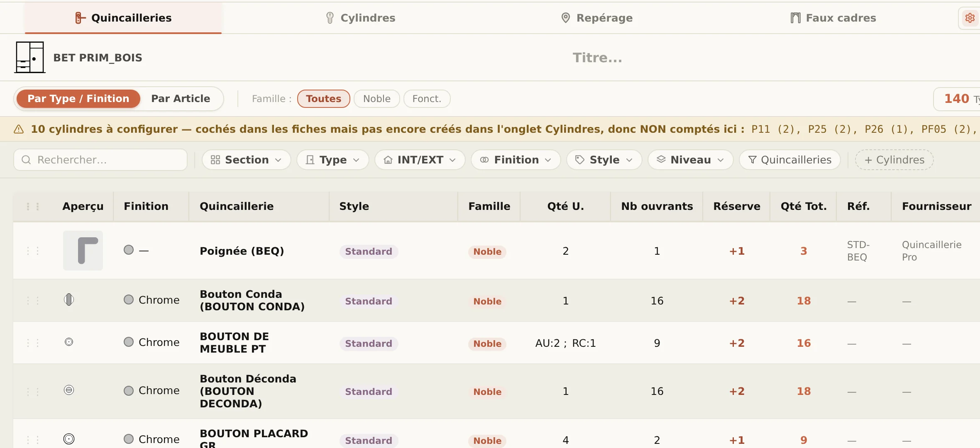980x448 pixels.
Task: Open the Style filter dropdown
Action: click(604, 160)
